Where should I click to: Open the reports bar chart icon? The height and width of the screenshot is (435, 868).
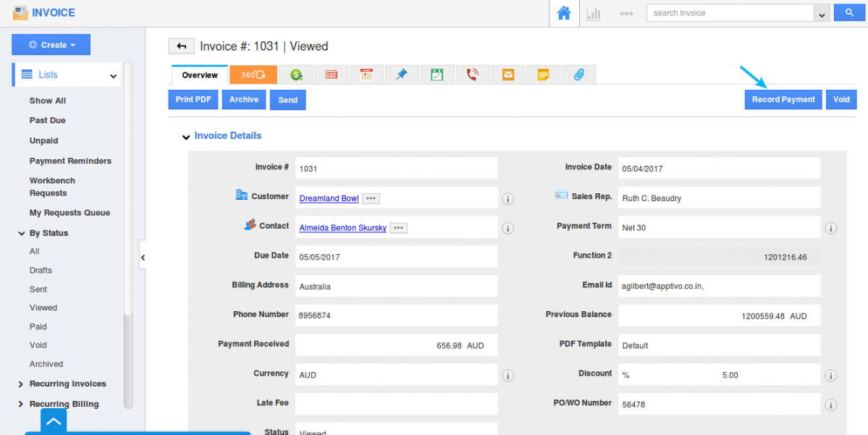point(594,13)
